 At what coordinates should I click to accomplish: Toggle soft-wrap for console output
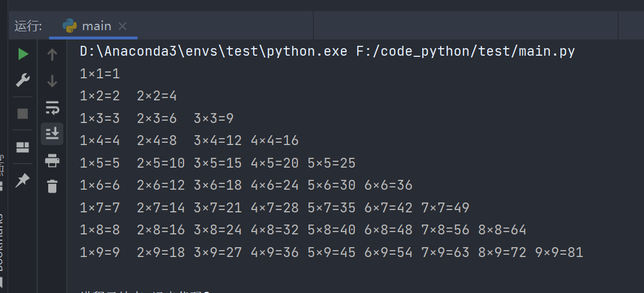coord(52,107)
